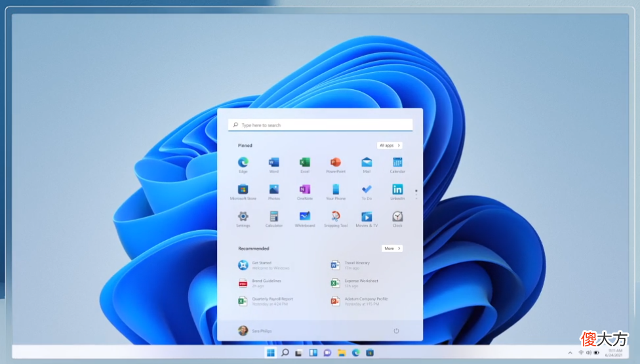Open the Excel pinned app
This screenshot has height=364, width=640.
305,165
